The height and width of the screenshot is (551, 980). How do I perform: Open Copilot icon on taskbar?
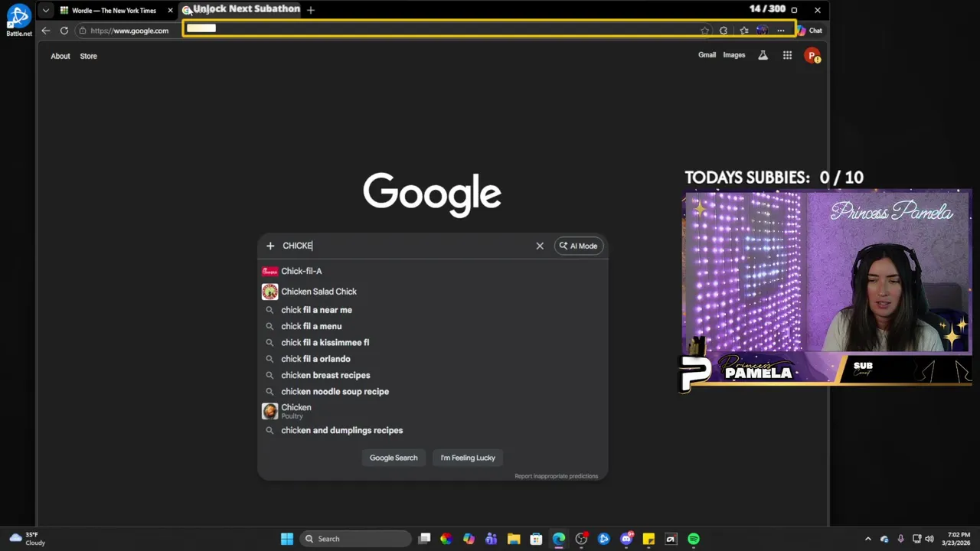click(x=469, y=539)
